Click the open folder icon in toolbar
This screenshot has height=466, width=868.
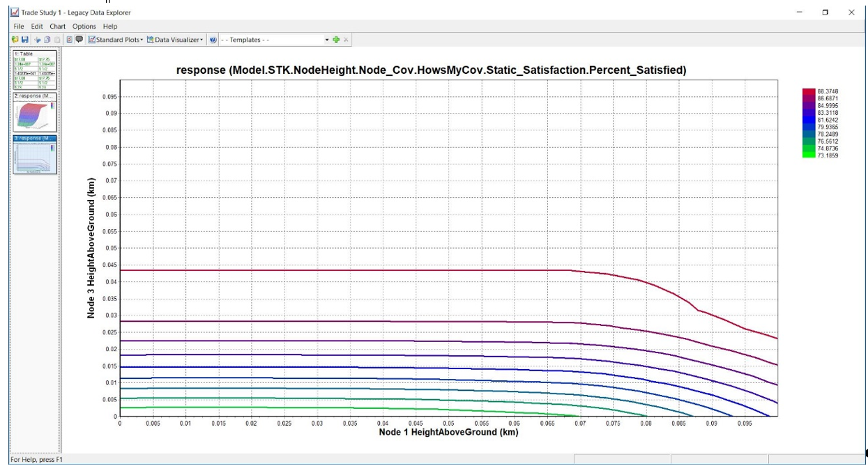point(15,40)
